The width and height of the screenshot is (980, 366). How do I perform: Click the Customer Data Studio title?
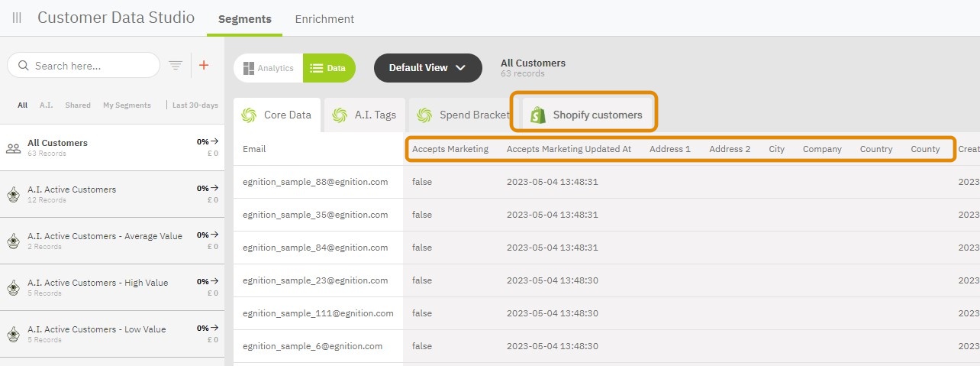[x=116, y=18]
